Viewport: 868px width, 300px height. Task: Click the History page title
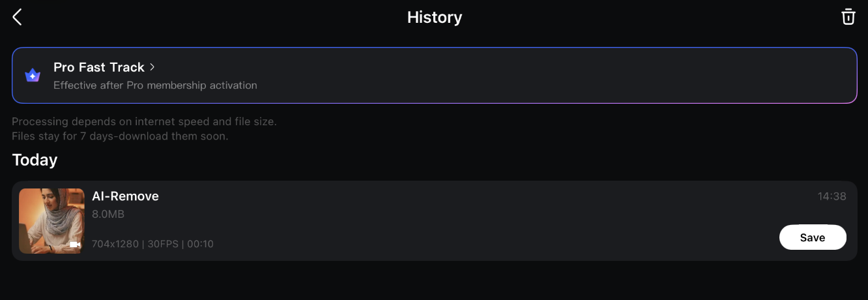click(434, 17)
